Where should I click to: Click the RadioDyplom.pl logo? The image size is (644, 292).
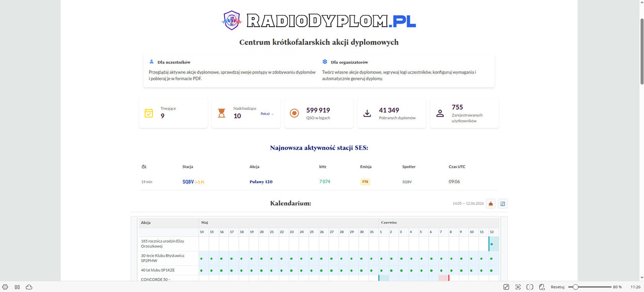click(x=319, y=20)
